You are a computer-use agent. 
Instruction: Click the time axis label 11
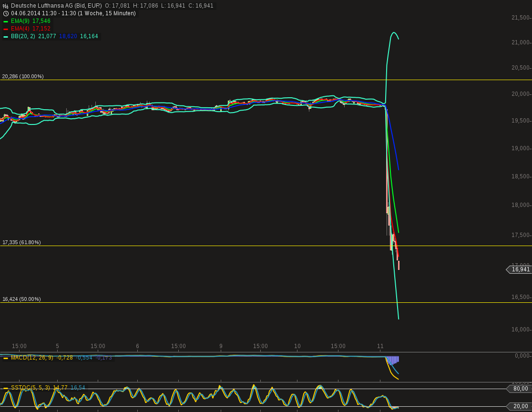click(x=380, y=346)
